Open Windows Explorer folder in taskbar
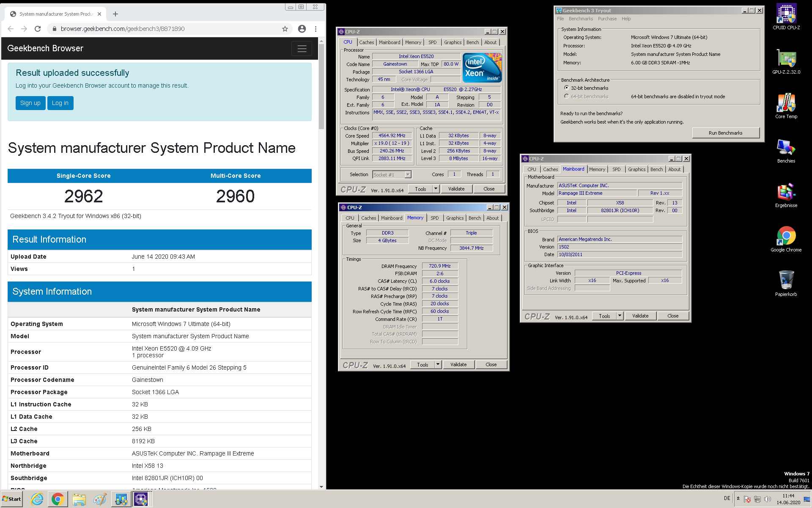Screen dimensions: 812x508 tap(79, 499)
